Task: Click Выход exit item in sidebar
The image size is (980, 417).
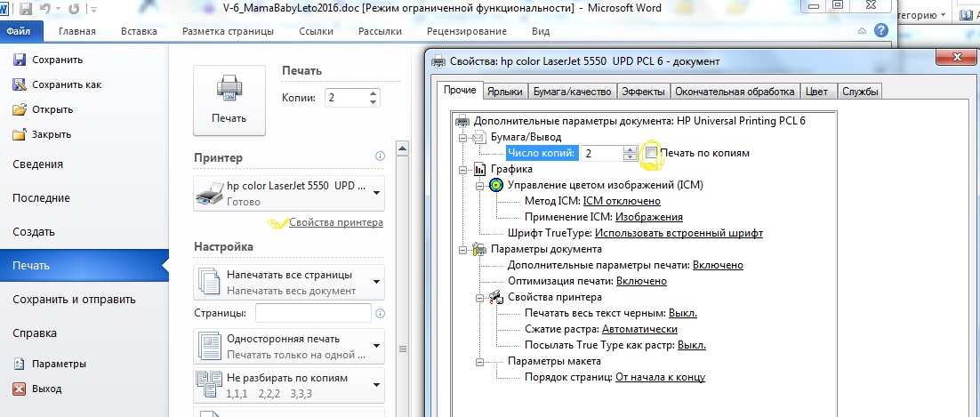Action: coord(46,389)
